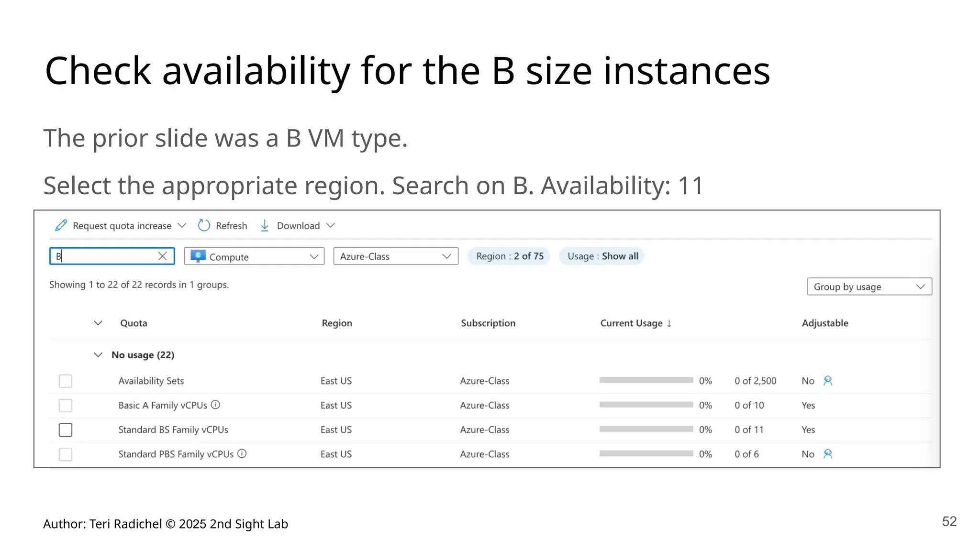Select the Standard PBS Family vCPUs quota name
The height and width of the screenshot is (551, 980).
176,454
